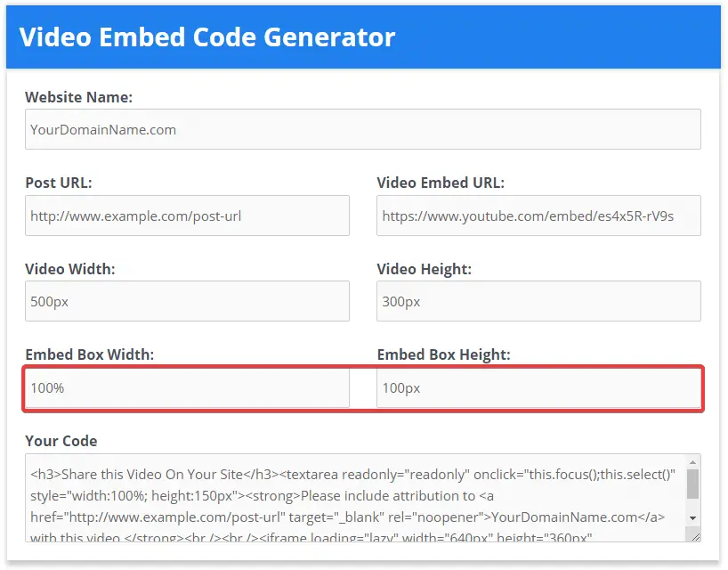Click the "Video Width:" label
Viewport: 728px width, 570px height.
pos(70,269)
